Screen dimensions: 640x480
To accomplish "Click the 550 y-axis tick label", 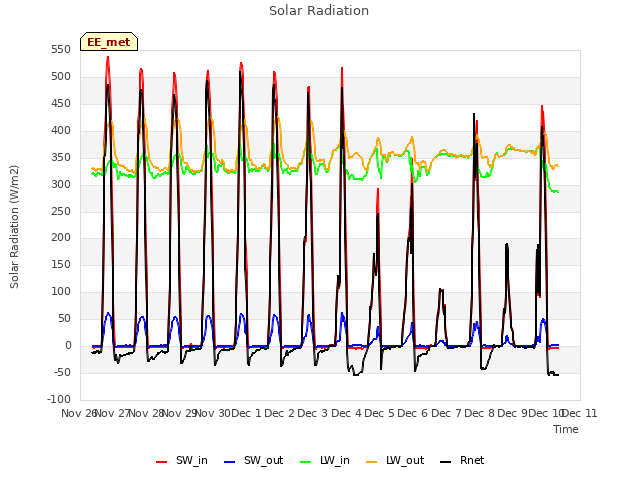I will click(61, 49).
